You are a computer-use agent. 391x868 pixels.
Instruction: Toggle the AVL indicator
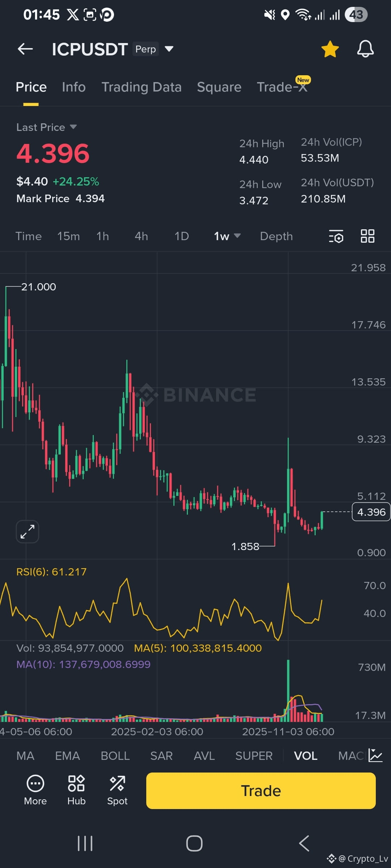pyautogui.click(x=204, y=756)
